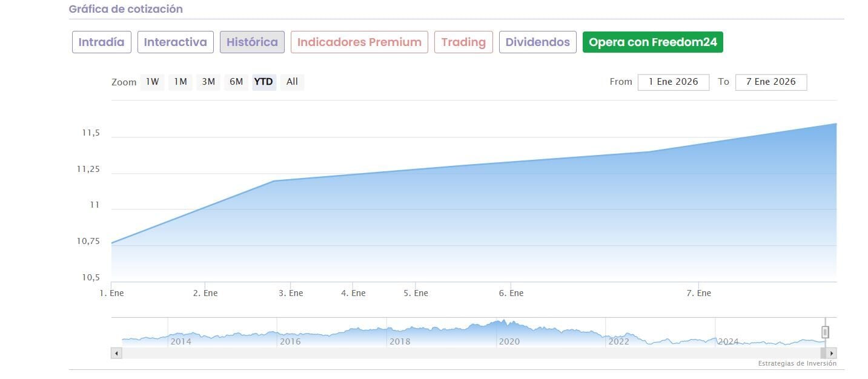This screenshot has width=868, height=379.
Task: Click the Opera con Freedom24 button
Action: point(652,42)
